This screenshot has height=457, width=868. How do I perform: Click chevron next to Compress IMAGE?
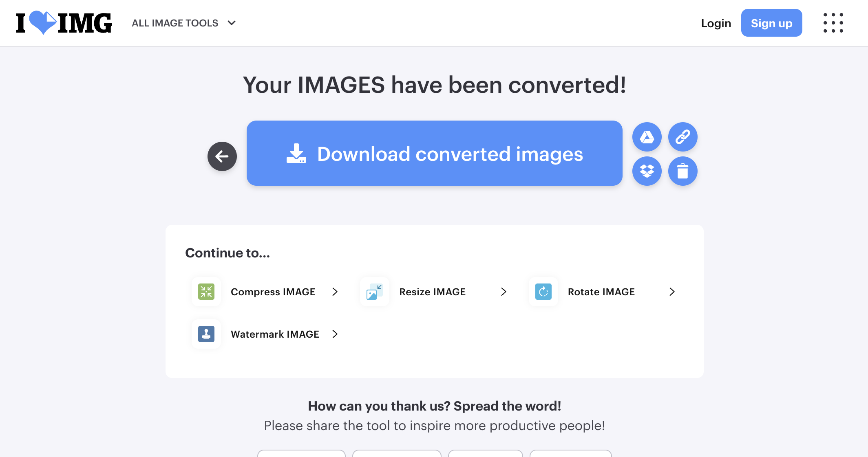click(335, 292)
